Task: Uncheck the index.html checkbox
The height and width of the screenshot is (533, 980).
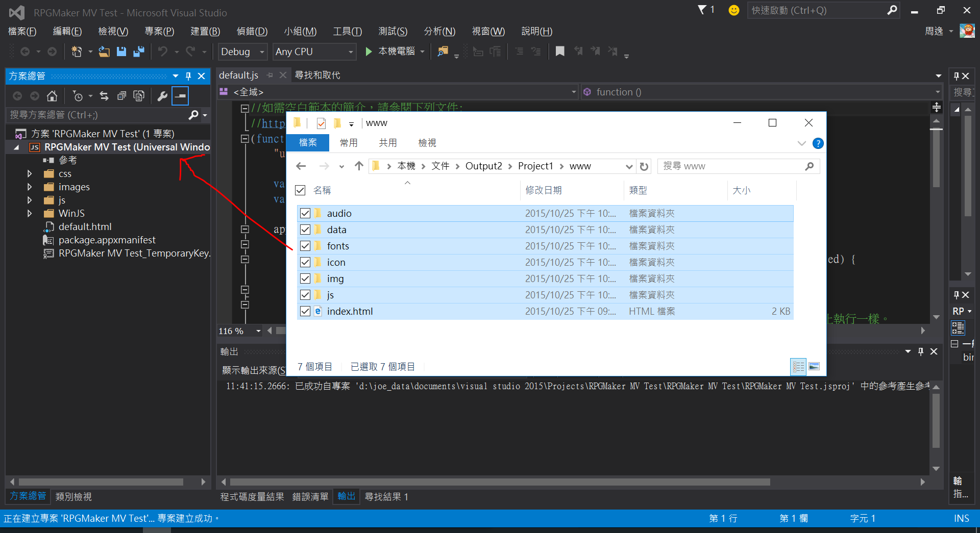Action: pyautogui.click(x=305, y=311)
